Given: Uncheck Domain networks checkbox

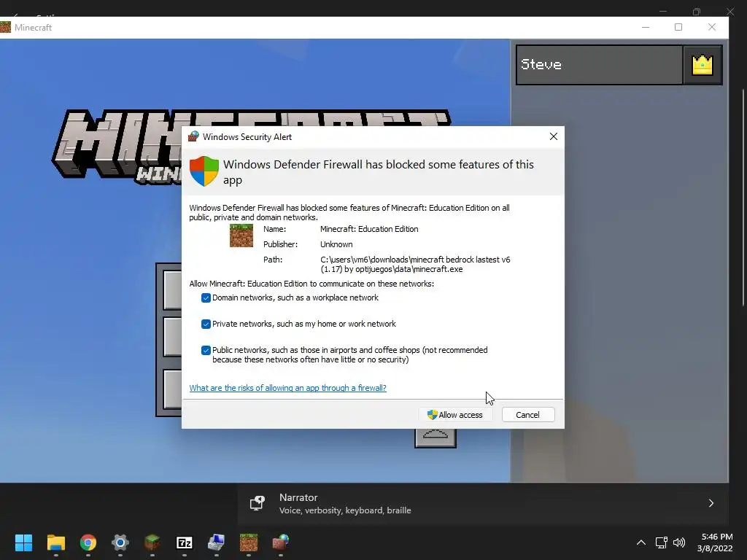Looking at the screenshot, I should [206, 298].
